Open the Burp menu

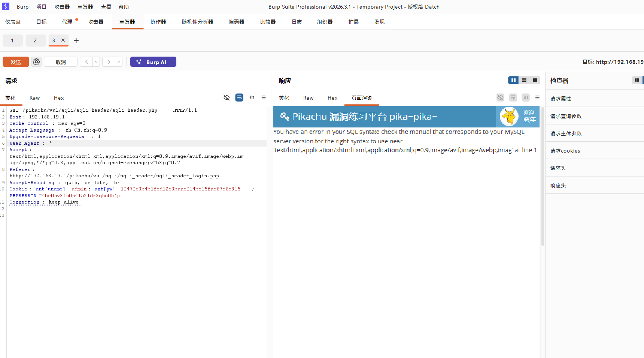[x=22, y=7]
